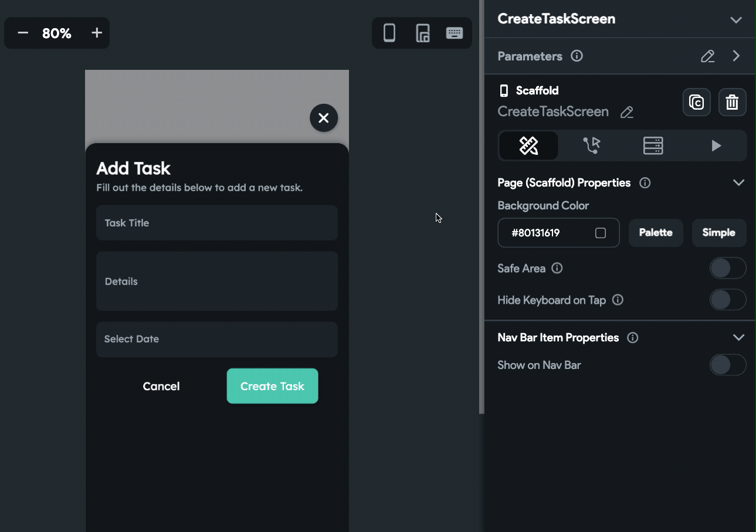The image size is (756, 532).
Task: Select the 'Fill out the details' subtitle
Action: 199,188
